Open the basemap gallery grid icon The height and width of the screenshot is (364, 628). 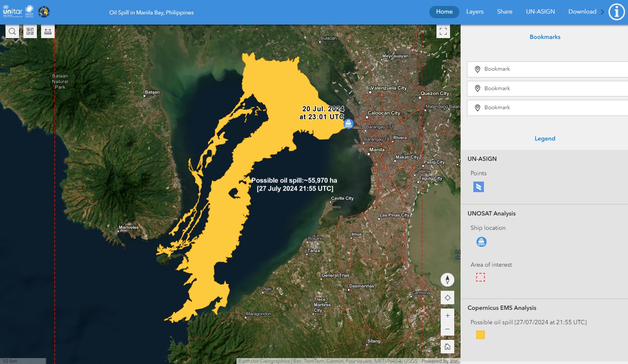coord(30,31)
